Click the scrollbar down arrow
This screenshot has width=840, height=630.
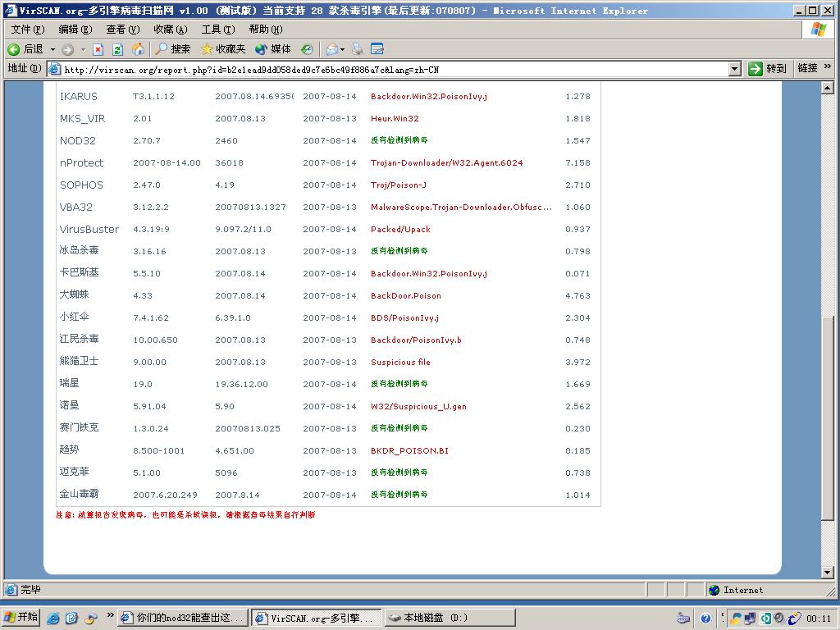coord(828,572)
